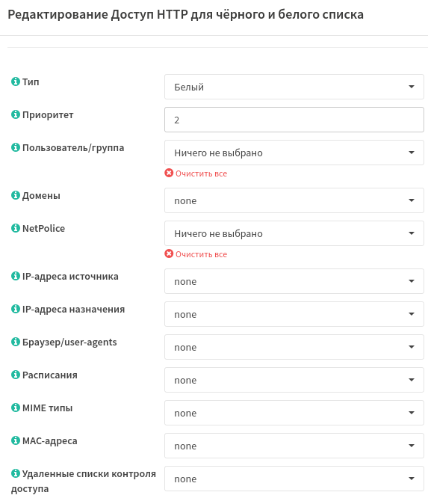Click the info icon next to Домены
The image size is (428, 504).
pyautogui.click(x=16, y=195)
